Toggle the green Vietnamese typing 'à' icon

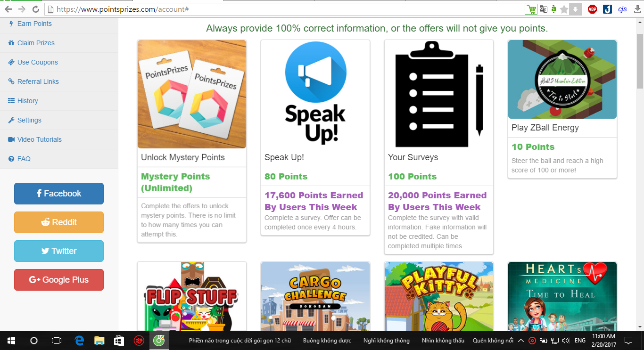pyautogui.click(x=553, y=9)
